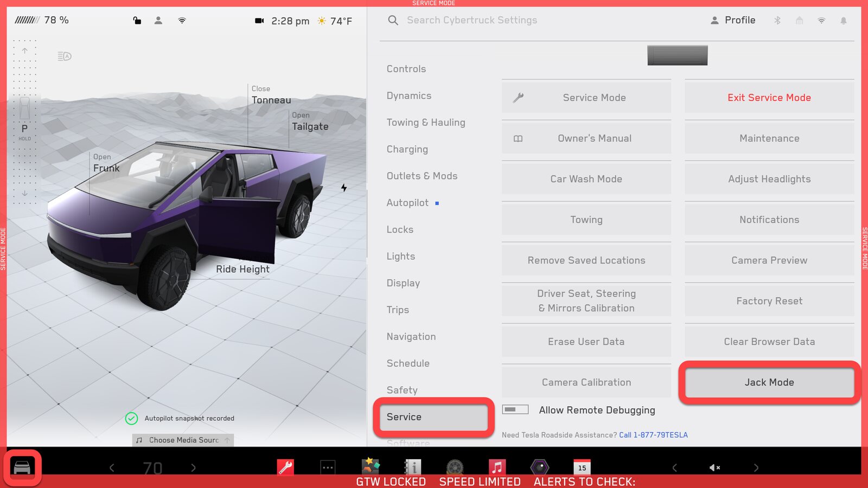Increase temperature with right arrow near 70

193,467
